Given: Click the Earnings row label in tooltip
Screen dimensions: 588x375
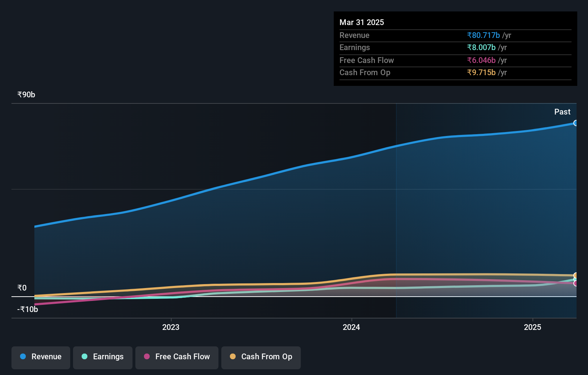Looking at the screenshot, I should 355,47.
